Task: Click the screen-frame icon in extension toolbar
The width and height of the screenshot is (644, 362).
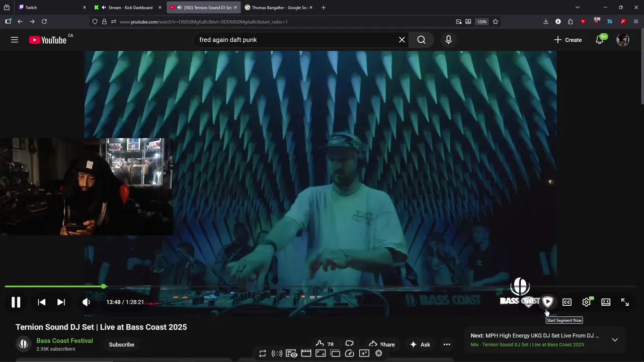Action: (320, 353)
